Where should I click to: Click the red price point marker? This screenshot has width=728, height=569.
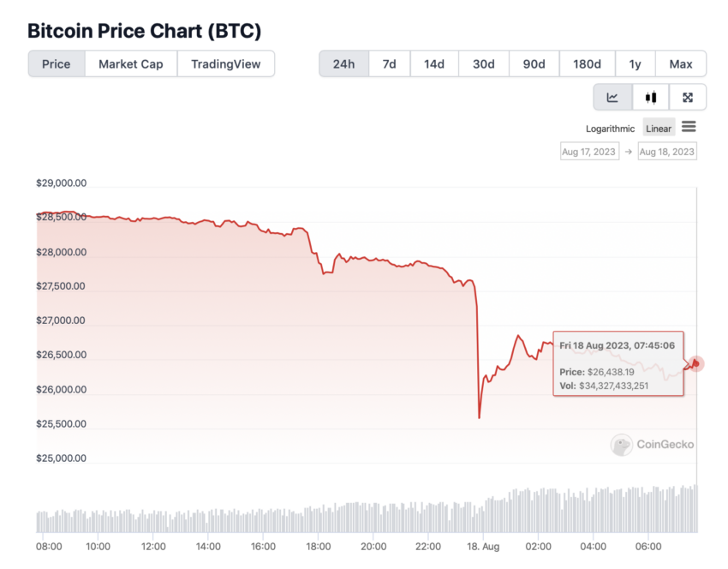click(x=695, y=363)
